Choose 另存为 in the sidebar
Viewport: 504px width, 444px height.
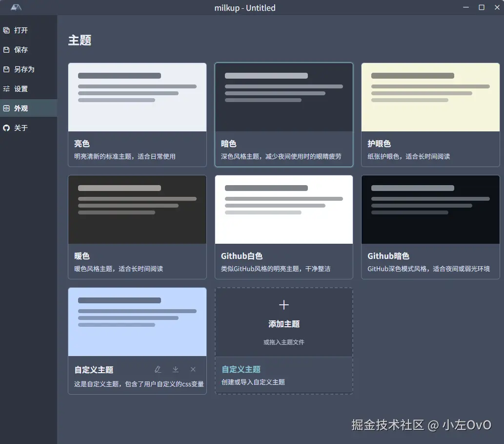click(28, 69)
